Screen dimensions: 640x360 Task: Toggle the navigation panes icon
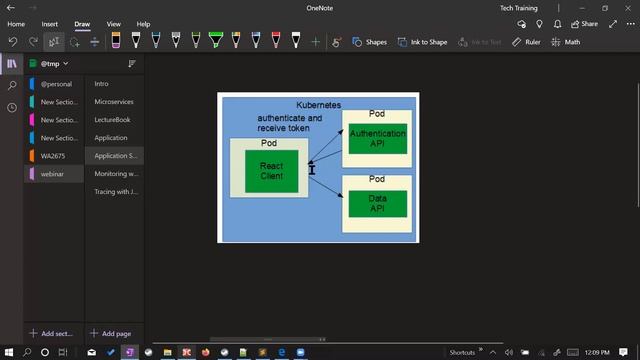12,64
